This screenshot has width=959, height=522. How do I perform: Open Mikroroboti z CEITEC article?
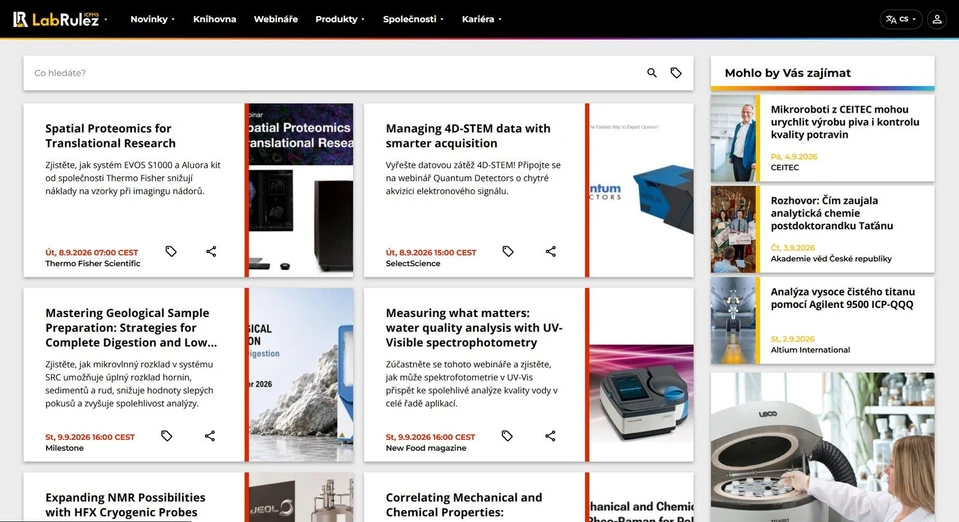click(845, 122)
